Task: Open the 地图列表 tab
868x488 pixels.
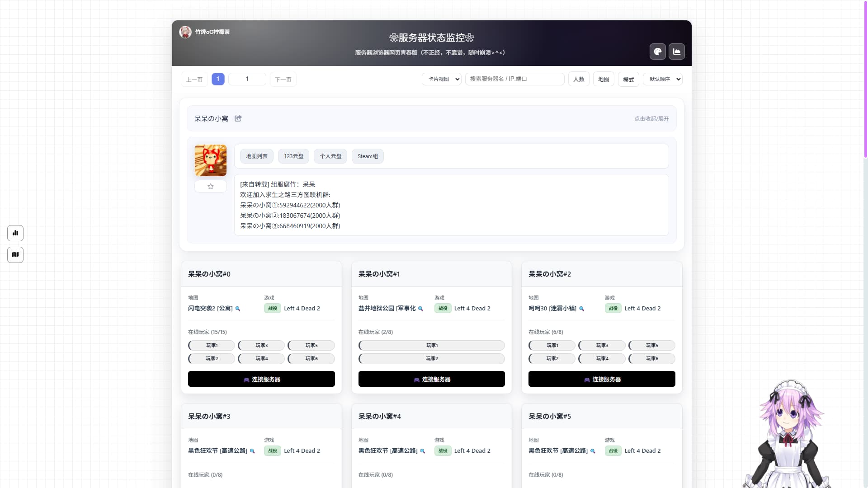Action: [256, 156]
